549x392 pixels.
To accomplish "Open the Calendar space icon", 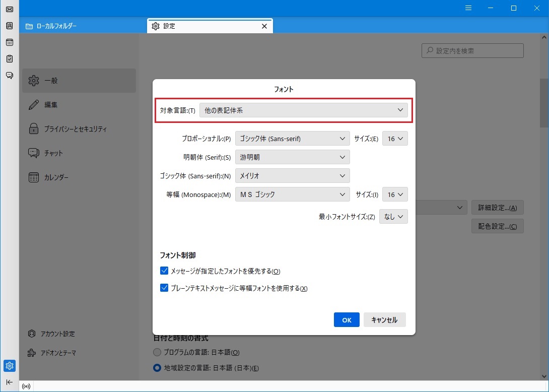I will (10, 42).
